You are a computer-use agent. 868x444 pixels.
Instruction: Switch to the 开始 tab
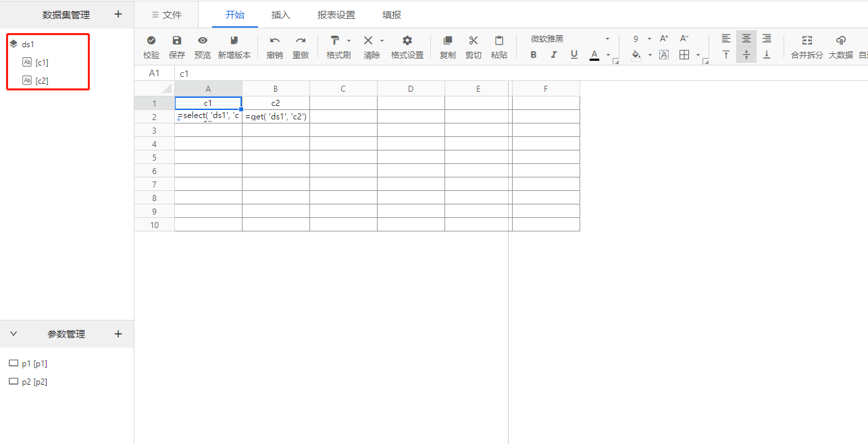235,15
